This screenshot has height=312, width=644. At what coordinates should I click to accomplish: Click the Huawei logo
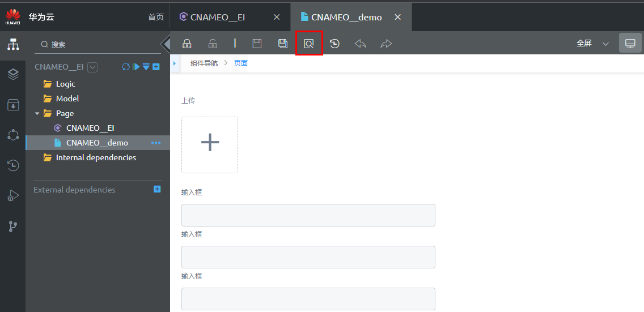click(x=12, y=17)
